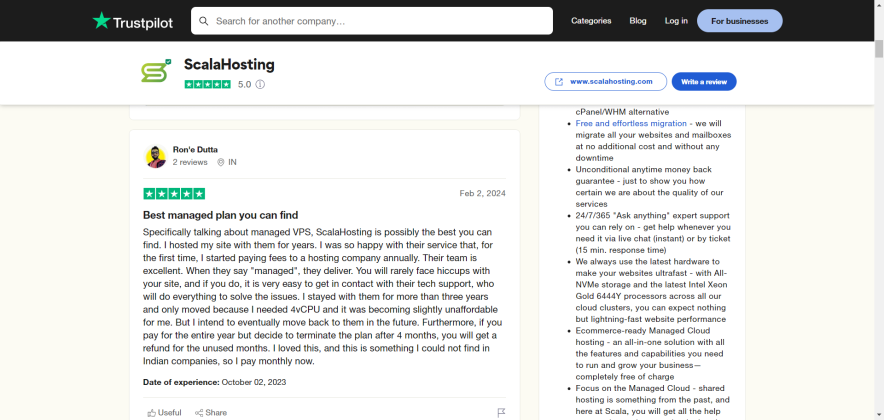Open the Categories menu

click(591, 21)
